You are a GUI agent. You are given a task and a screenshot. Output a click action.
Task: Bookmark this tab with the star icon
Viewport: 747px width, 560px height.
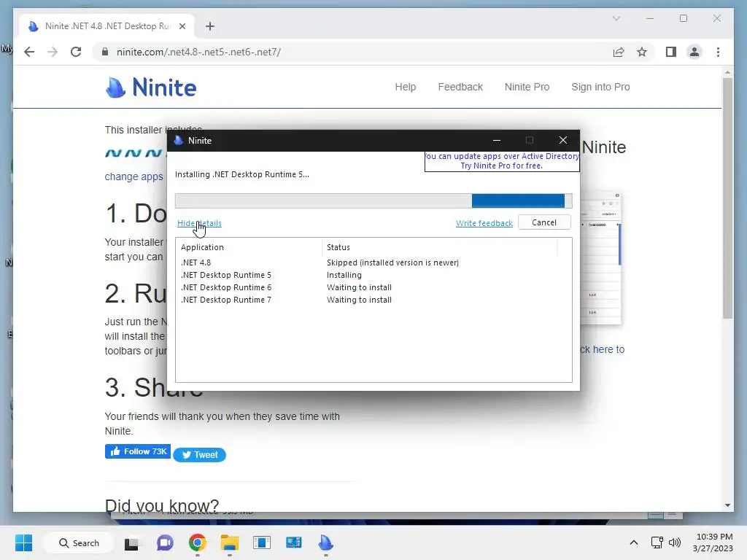click(642, 52)
